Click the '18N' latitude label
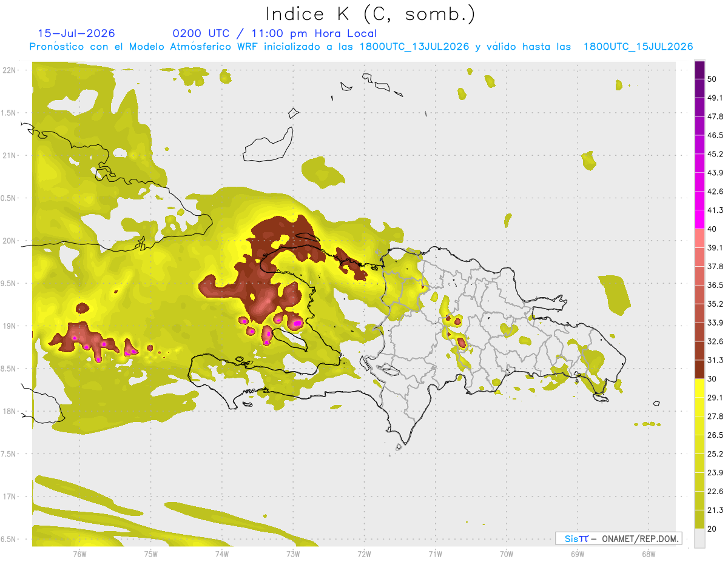 click(x=9, y=411)
